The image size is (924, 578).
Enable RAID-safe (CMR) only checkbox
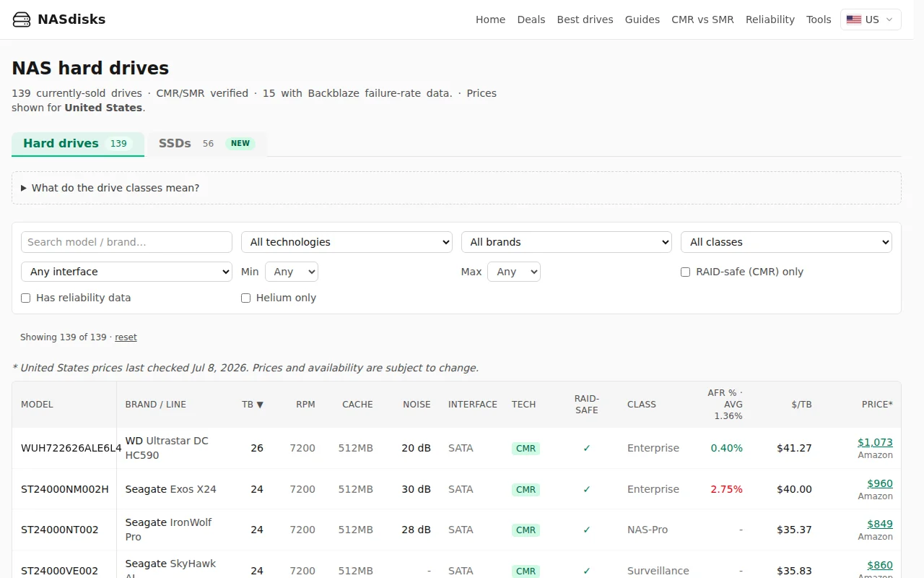coord(685,272)
